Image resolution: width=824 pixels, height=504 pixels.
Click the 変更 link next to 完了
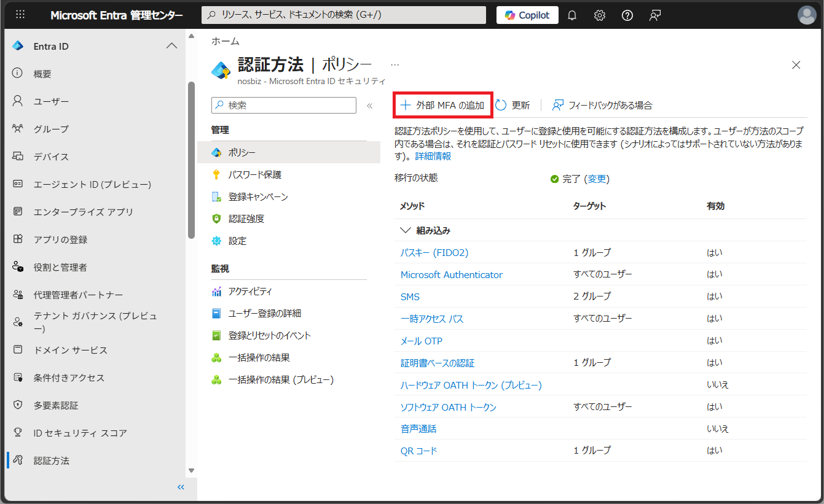tap(597, 179)
